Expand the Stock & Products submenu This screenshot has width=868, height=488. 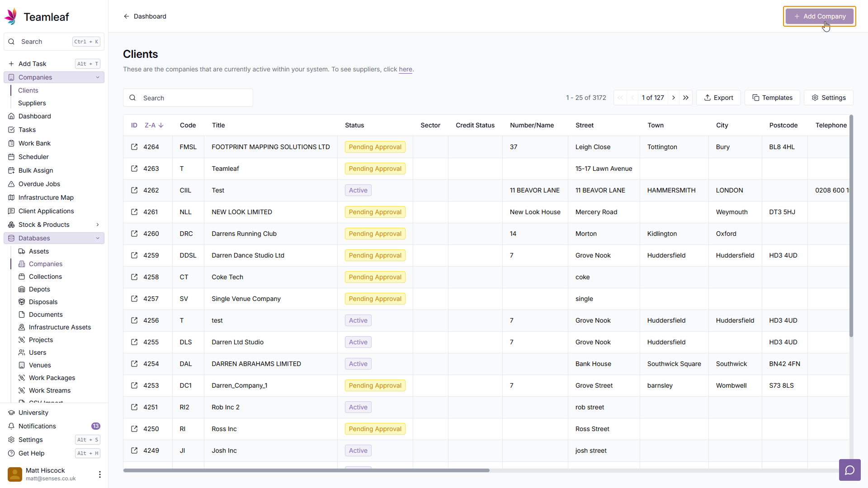tap(98, 225)
